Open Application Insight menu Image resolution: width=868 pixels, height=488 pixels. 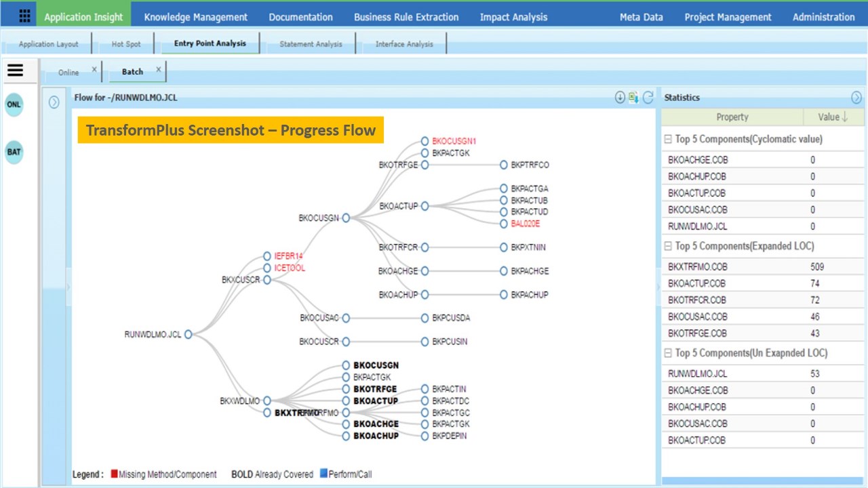(84, 17)
